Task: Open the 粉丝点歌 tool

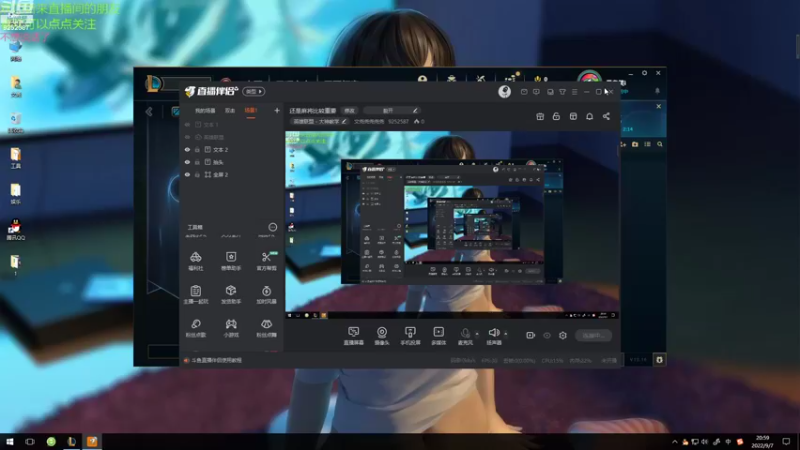Action: click(196, 328)
